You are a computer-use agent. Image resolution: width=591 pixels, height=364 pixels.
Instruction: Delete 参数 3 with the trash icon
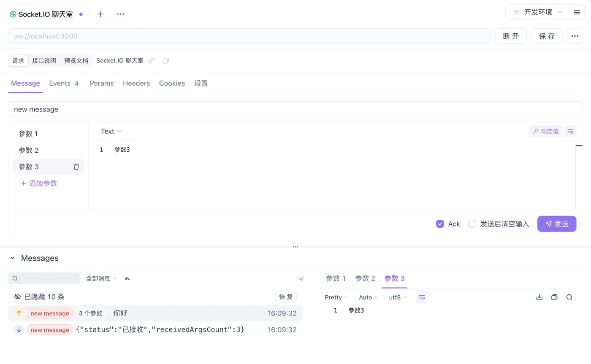76,167
